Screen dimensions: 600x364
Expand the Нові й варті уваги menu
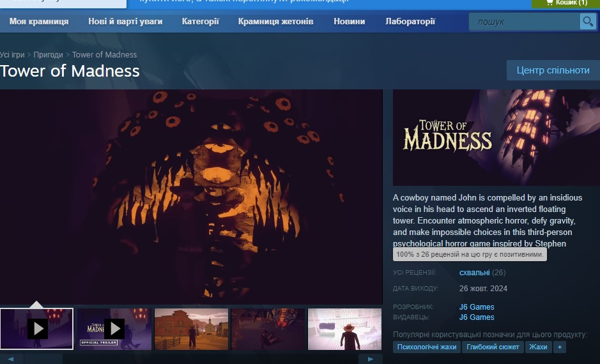(x=125, y=22)
